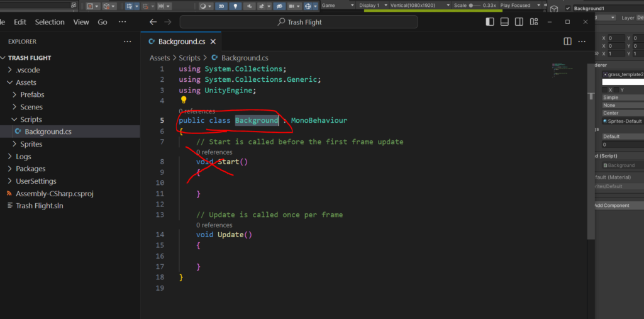Toggle the 2D view button in Unity
Screen dimensions: 644x319
point(222,6)
